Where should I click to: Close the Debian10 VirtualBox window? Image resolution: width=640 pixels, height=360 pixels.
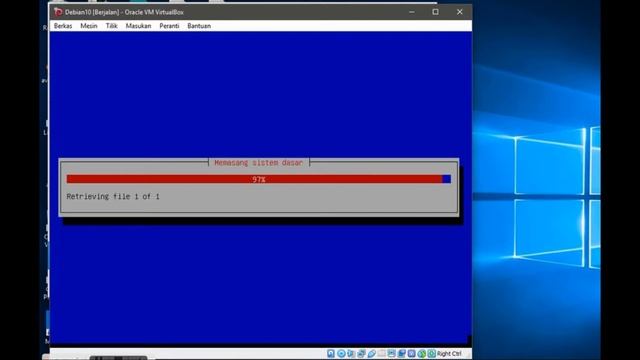click(x=460, y=12)
